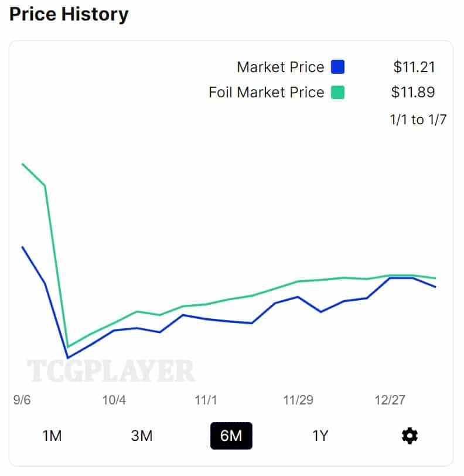The image size is (464, 476).
Task: Click the 9/6 axis date label
Action: 22,400
